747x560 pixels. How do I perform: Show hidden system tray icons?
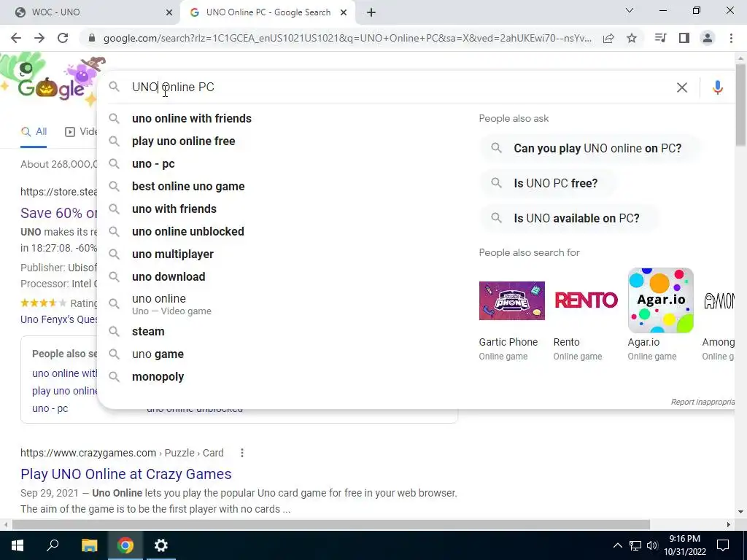pyautogui.click(x=617, y=545)
